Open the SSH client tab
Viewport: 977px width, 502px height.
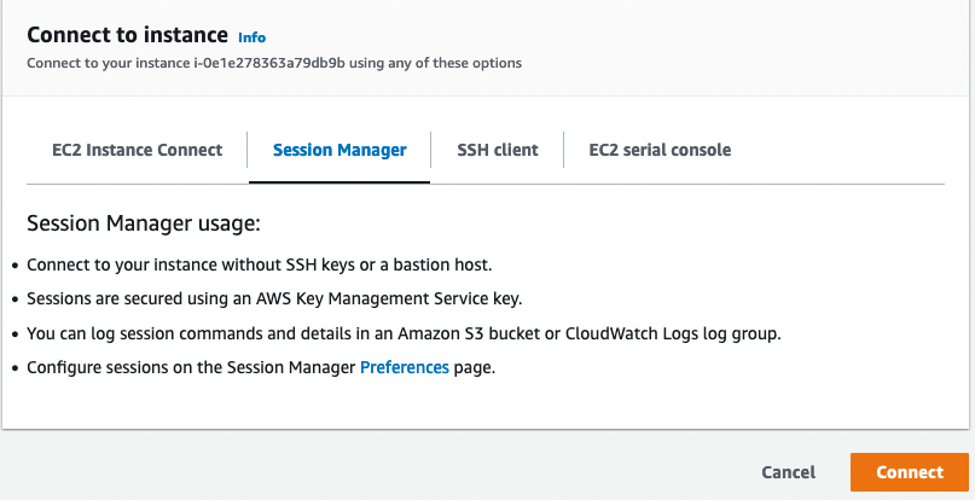(x=497, y=150)
